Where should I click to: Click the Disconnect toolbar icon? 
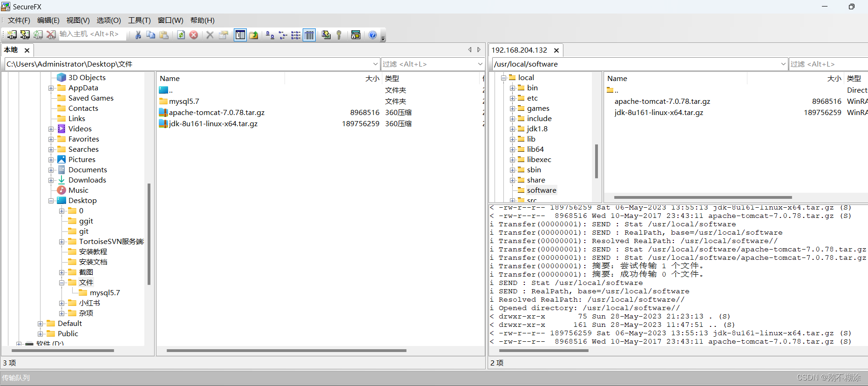[x=51, y=35]
